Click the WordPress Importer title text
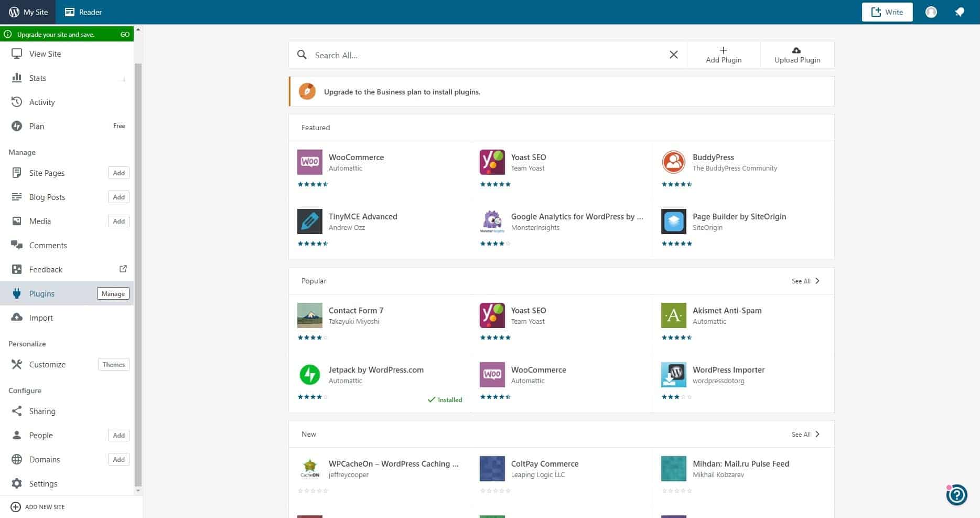Image resolution: width=980 pixels, height=518 pixels. click(x=729, y=369)
